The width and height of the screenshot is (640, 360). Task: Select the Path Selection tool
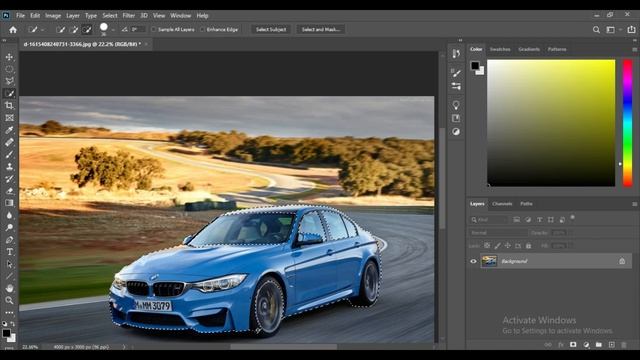(x=9, y=264)
